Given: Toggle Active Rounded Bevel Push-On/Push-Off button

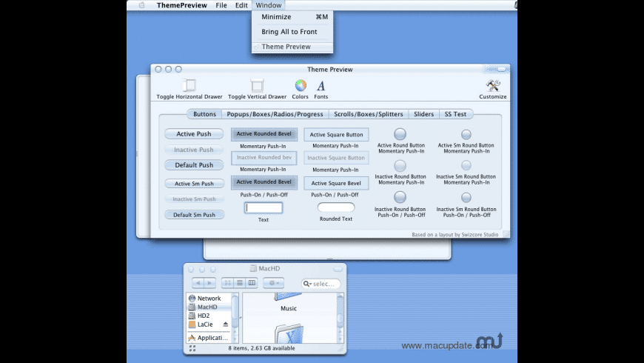Looking at the screenshot, I should (x=264, y=182).
